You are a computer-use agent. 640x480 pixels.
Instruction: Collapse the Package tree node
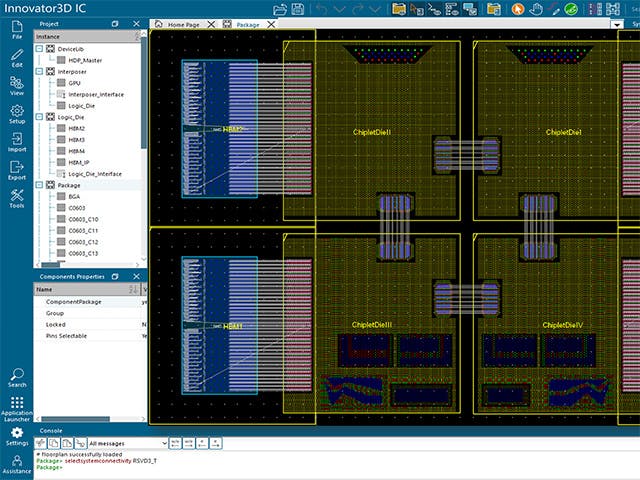coord(39,185)
